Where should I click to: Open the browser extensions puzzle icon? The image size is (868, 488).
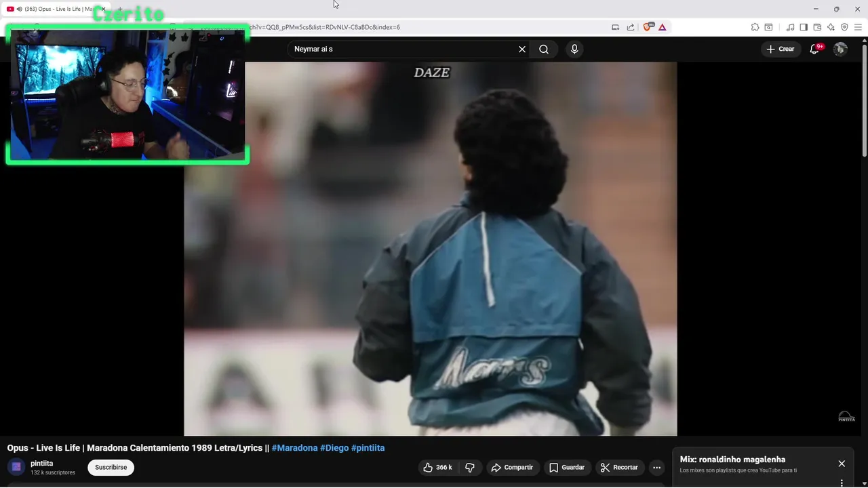[x=755, y=27]
